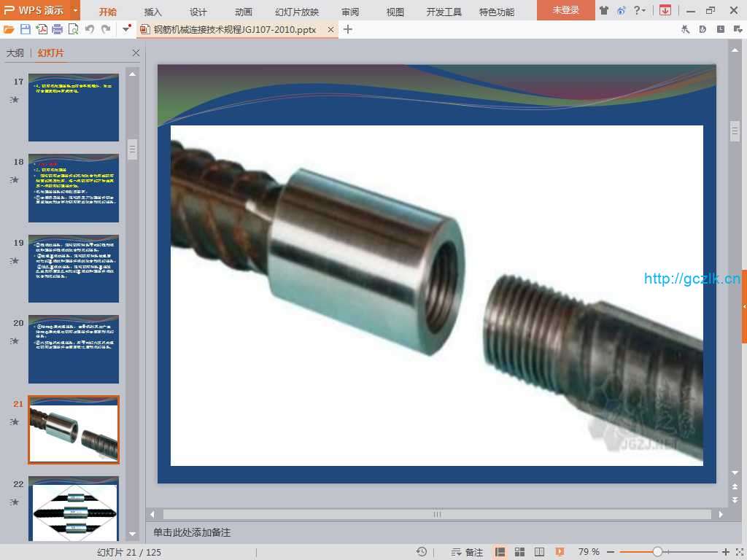
Task: Open the skin shirt icon in title bar
Action: 604,10
